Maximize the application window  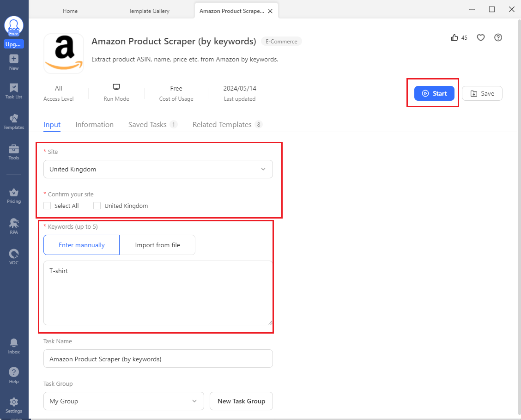pyautogui.click(x=492, y=9)
